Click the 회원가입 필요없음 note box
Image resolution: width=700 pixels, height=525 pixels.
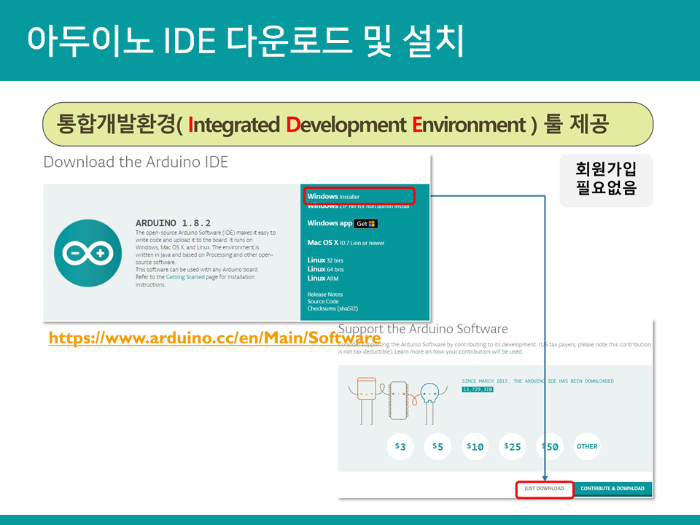(606, 180)
